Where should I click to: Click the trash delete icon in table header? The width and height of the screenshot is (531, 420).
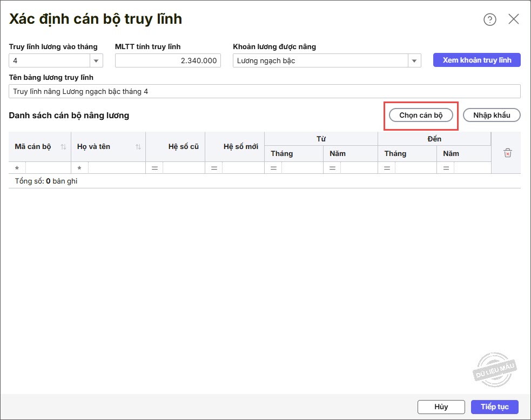(507, 153)
